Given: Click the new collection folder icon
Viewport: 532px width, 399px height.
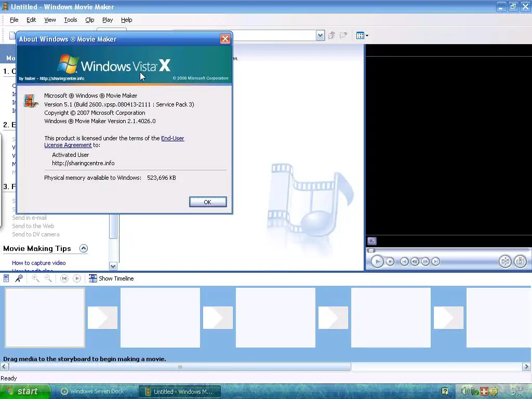Looking at the screenshot, I should click(344, 35).
